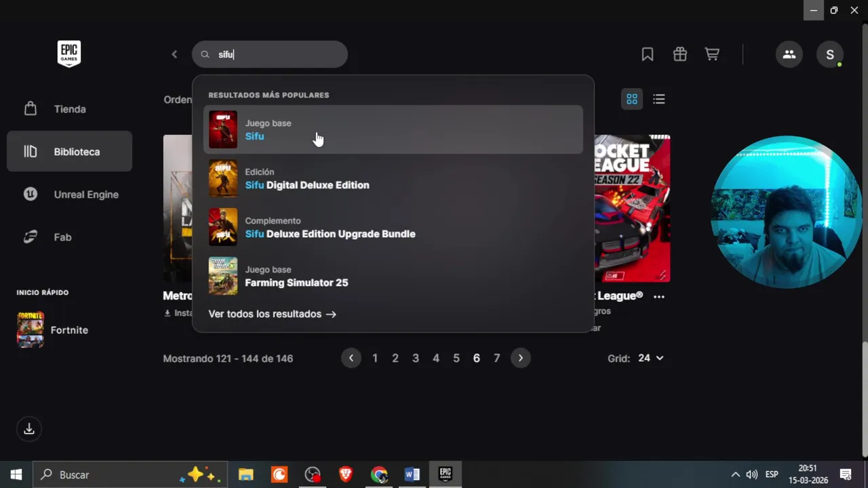
Task: Click the Biblioteca library icon
Action: tap(31, 152)
